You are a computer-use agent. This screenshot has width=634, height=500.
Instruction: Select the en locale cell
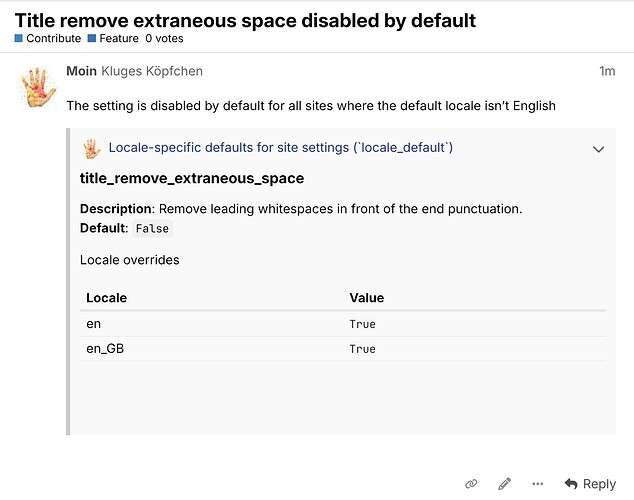coord(93,324)
